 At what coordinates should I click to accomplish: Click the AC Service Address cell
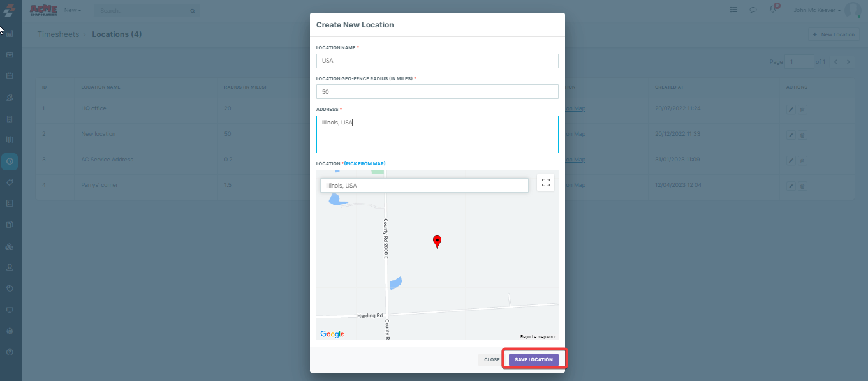(107, 160)
